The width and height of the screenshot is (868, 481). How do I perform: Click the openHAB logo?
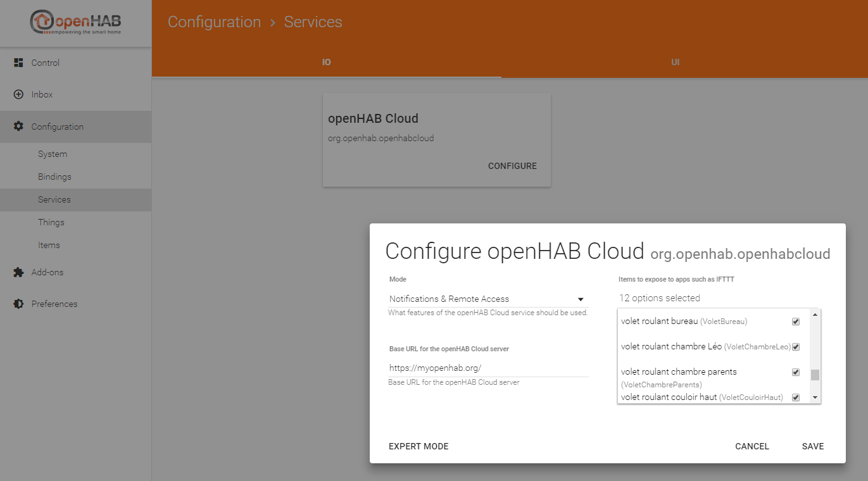76,22
